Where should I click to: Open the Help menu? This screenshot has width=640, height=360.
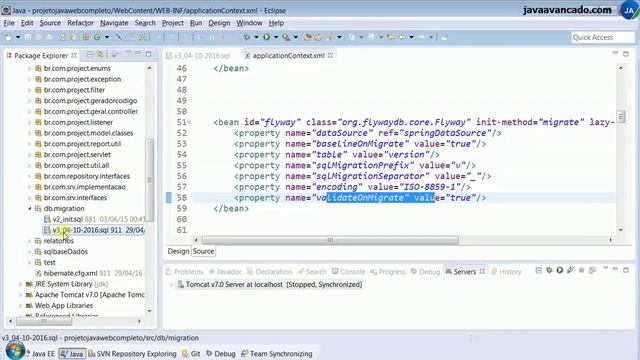tap(276, 23)
